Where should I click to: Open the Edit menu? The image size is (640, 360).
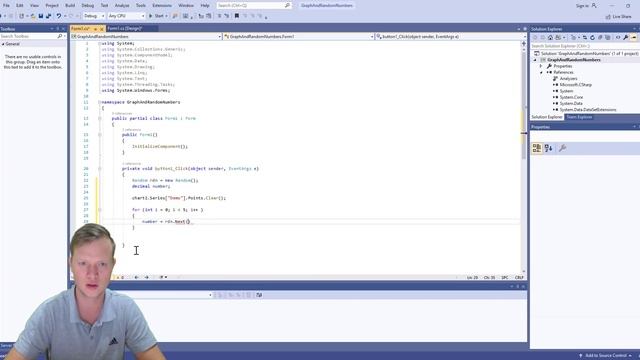[x=20, y=5]
